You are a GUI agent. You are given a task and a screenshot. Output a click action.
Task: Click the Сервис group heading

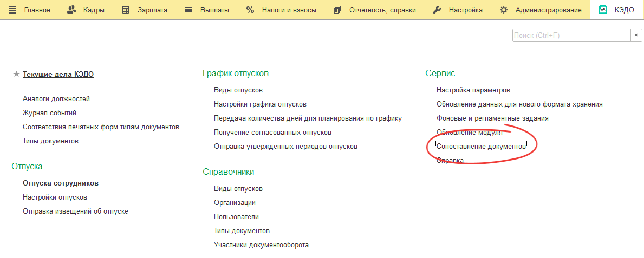point(440,74)
